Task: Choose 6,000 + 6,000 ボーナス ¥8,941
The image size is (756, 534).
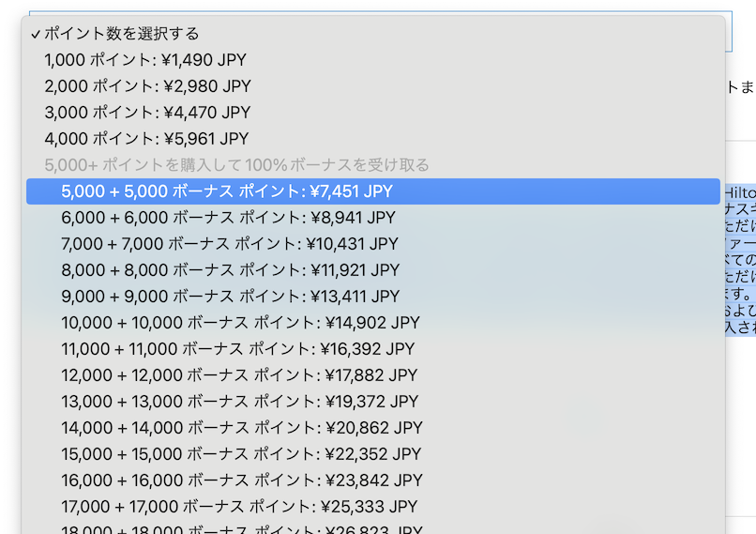Action: [x=373, y=218]
